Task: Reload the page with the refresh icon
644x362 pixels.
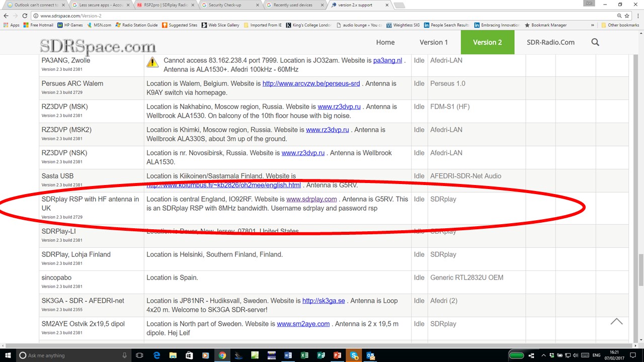Action: pos(26,16)
